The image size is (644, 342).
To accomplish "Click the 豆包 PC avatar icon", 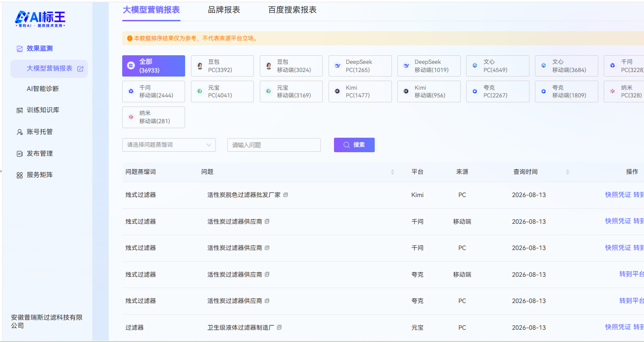I will coord(200,66).
